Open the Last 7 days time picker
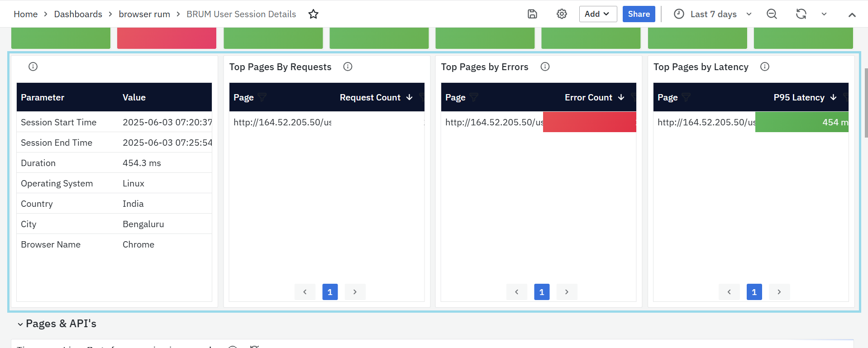The height and width of the screenshot is (348, 868). (713, 14)
